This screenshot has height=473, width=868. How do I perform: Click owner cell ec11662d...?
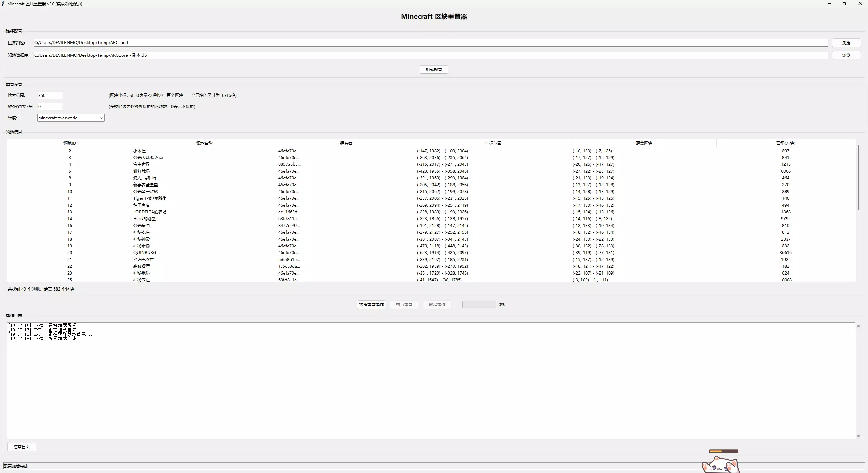click(289, 212)
